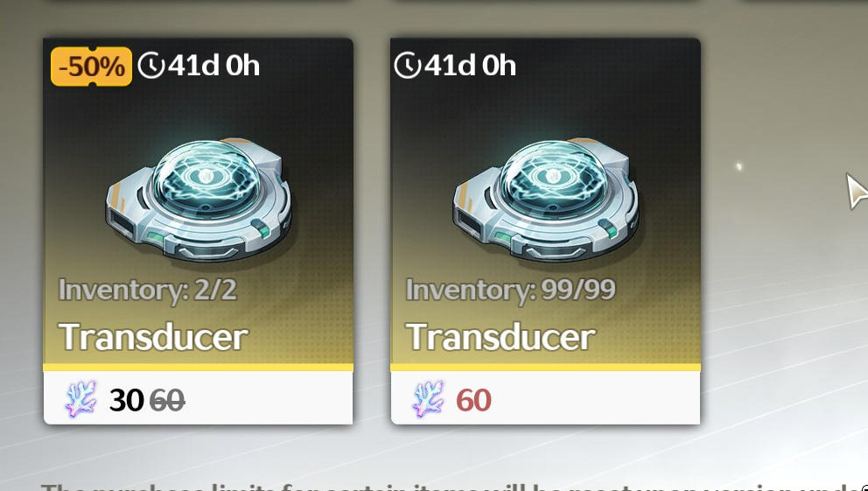Click the 41d 0h timer on the discounted card

click(x=213, y=66)
